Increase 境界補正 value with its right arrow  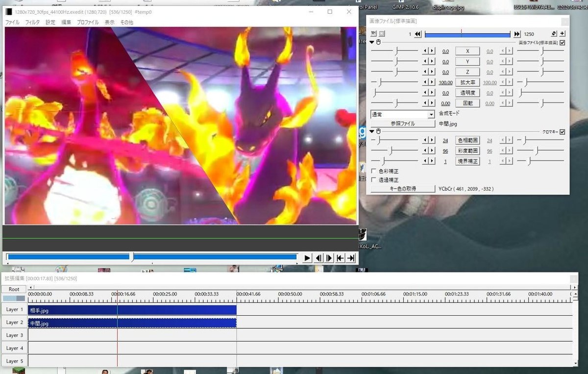point(432,161)
